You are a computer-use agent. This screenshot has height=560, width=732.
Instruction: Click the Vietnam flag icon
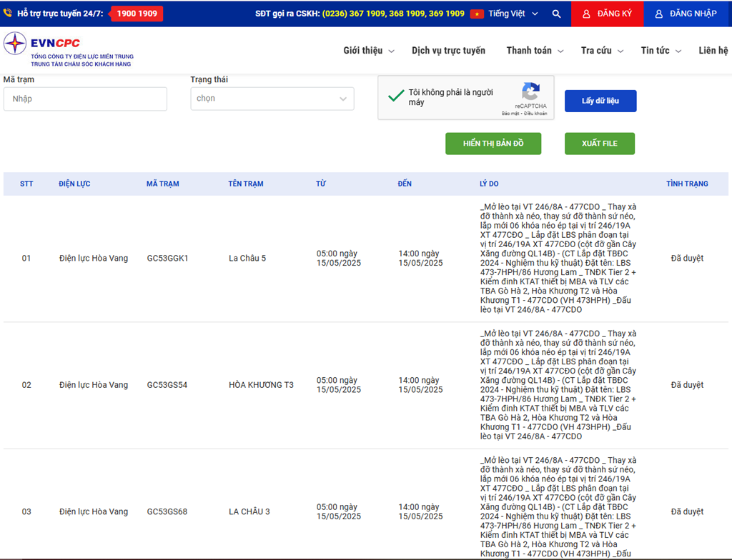(x=477, y=14)
